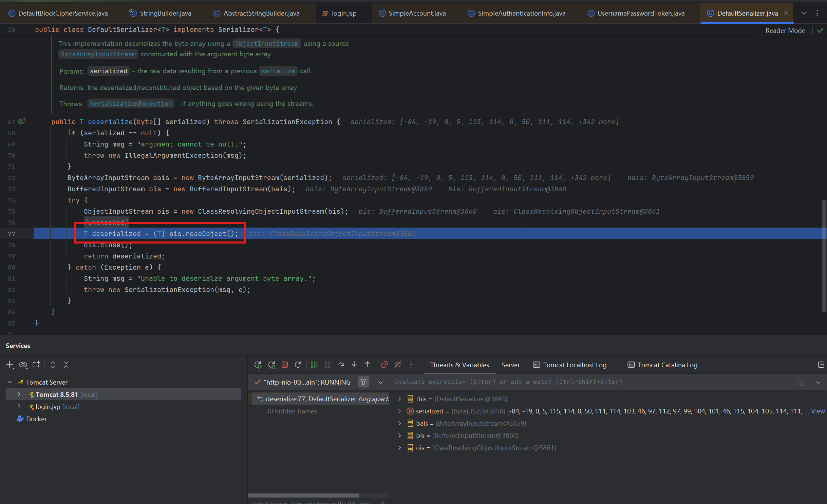827x504 pixels.
Task: Toggle Mute Breakpoints icon
Action: 397,365
